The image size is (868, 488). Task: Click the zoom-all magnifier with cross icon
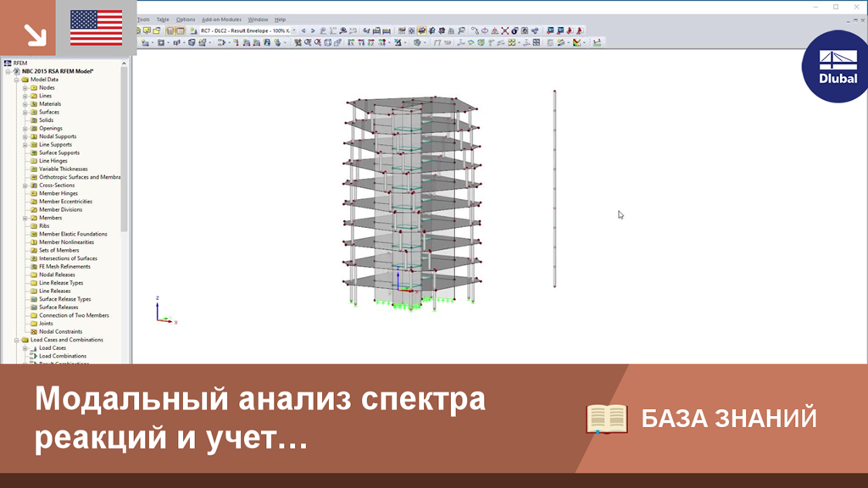[x=318, y=42]
